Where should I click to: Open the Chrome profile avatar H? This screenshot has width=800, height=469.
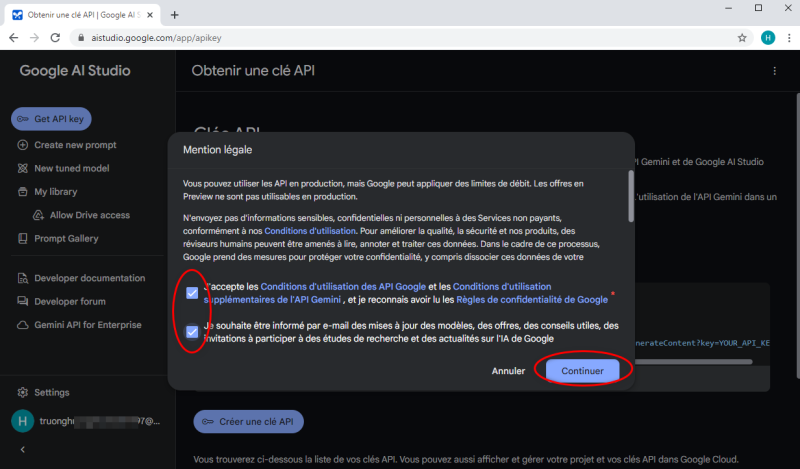tap(768, 38)
